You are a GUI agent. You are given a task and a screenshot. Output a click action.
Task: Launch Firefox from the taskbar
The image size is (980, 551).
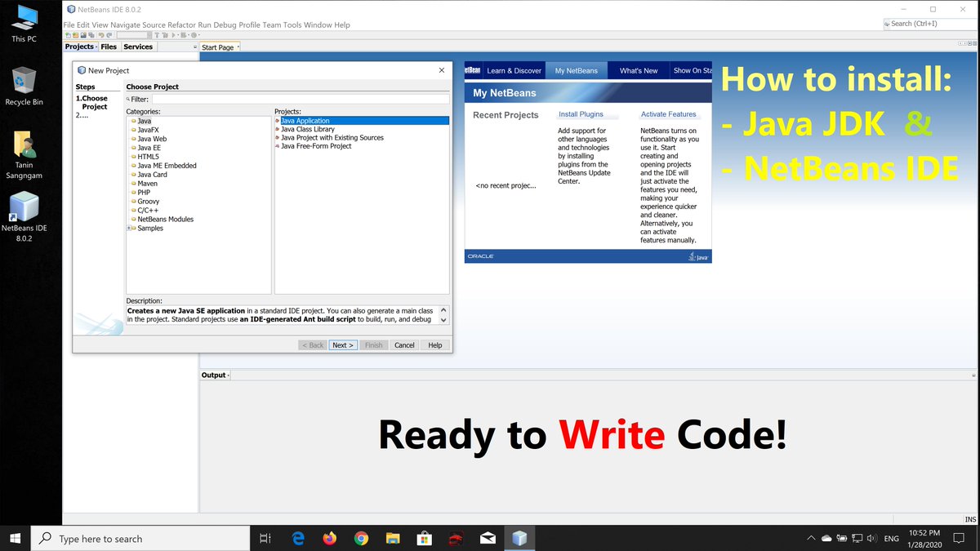coord(330,538)
